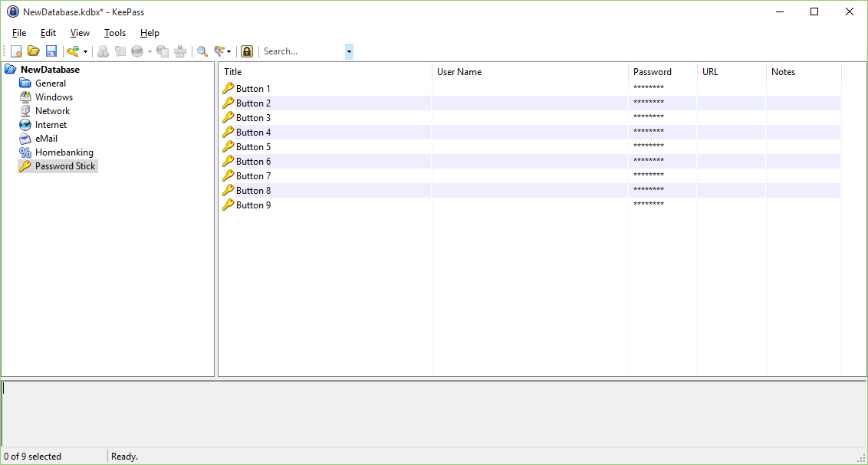Click the Network group icon
868x465 pixels.
(x=25, y=111)
